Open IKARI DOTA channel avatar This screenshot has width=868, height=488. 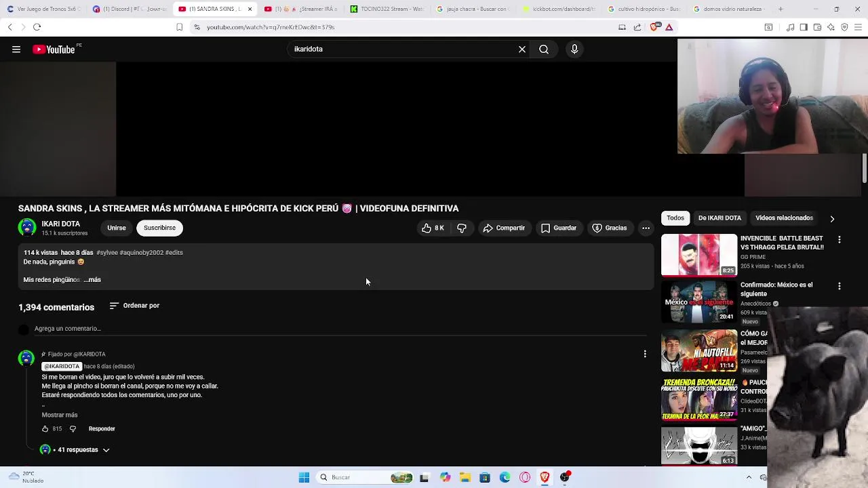click(x=27, y=228)
